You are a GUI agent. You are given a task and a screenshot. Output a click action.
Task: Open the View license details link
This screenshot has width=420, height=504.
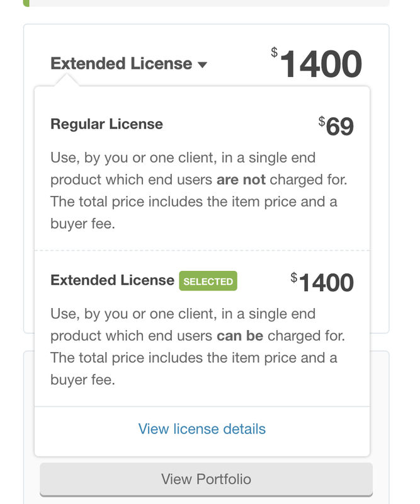click(202, 429)
